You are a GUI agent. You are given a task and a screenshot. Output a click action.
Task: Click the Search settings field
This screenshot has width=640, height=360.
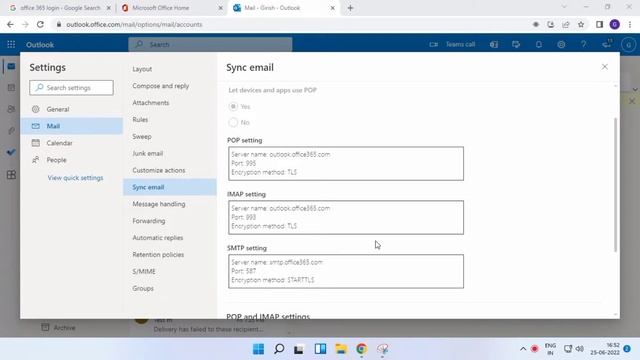pyautogui.click(x=71, y=88)
